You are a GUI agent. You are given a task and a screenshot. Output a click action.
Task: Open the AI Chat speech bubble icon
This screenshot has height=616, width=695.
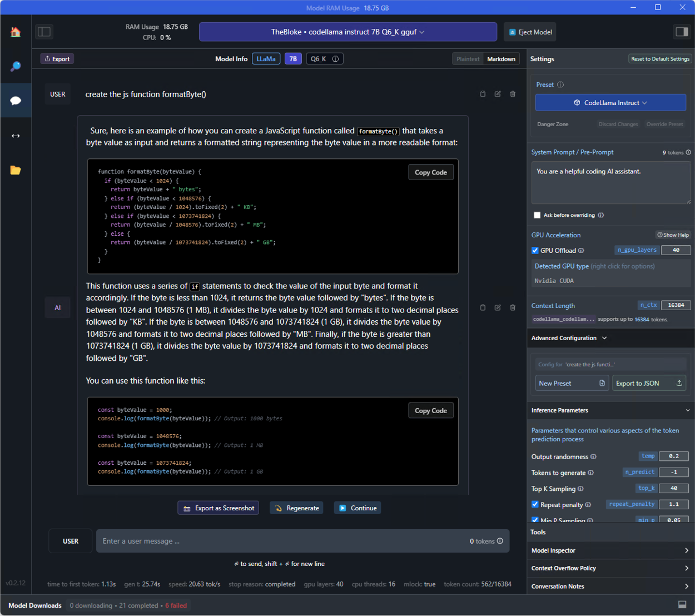tap(16, 101)
